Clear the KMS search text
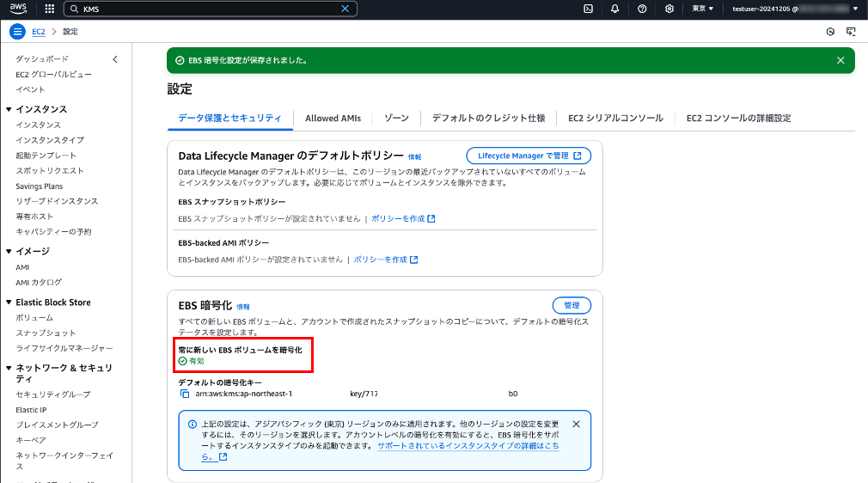This screenshot has height=483, width=868. [345, 9]
